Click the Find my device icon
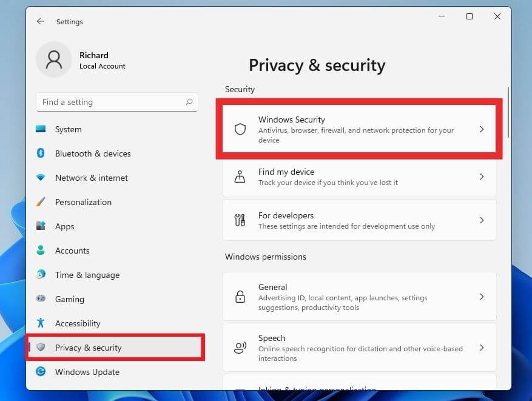Viewport: 532px width, 401px height. 240,177
